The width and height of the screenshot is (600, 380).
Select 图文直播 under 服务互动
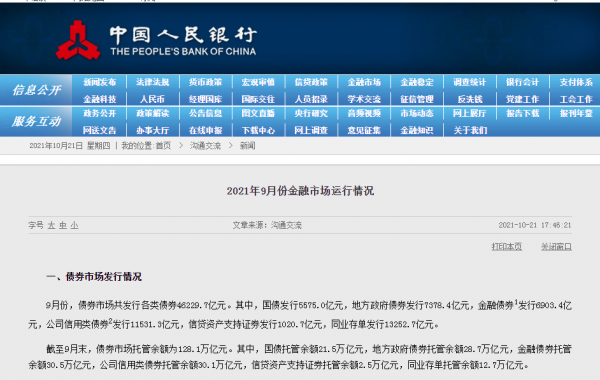258,113
